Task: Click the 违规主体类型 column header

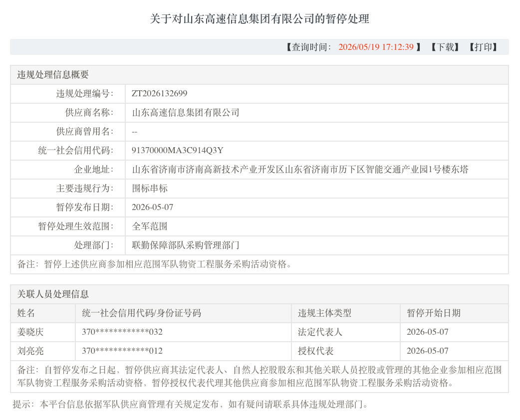Action: coord(325,313)
